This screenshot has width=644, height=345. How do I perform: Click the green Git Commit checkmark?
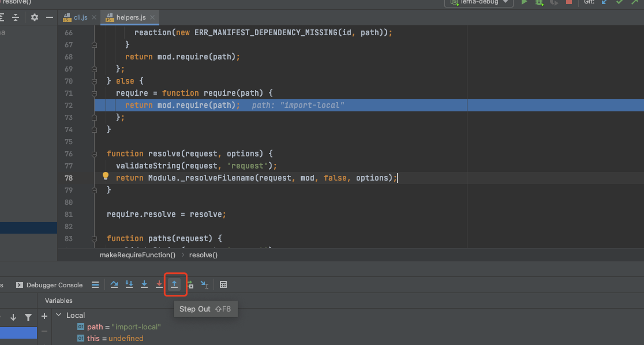tap(619, 2)
